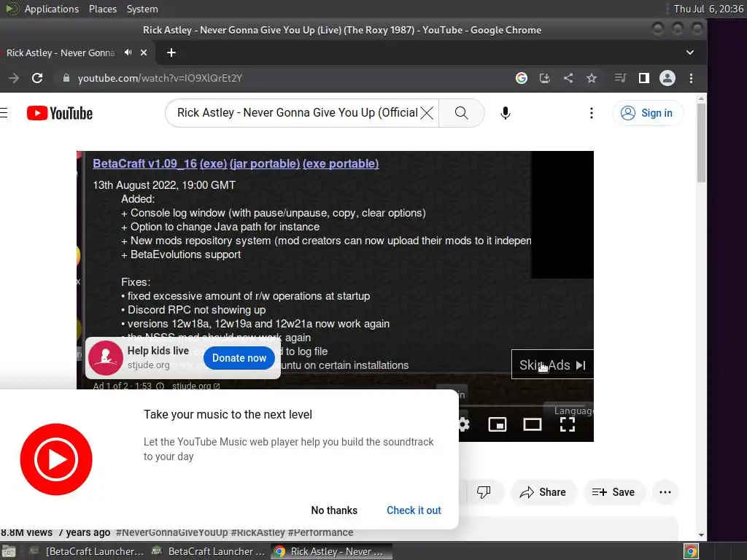747x560 pixels.
Task: Dislike the video
Action: pyautogui.click(x=483, y=492)
